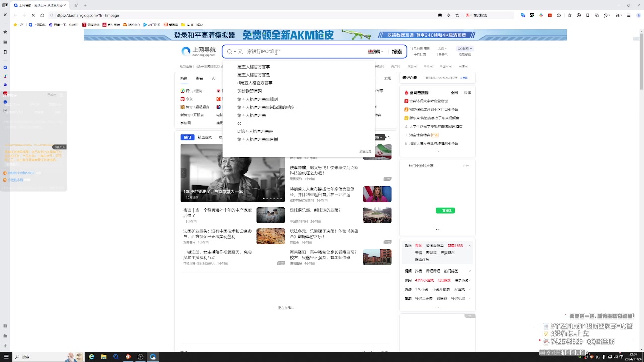The height and width of the screenshot is (362, 644).
Task: Switch hot list to 微博 tab
Action: click(x=467, y=93)
